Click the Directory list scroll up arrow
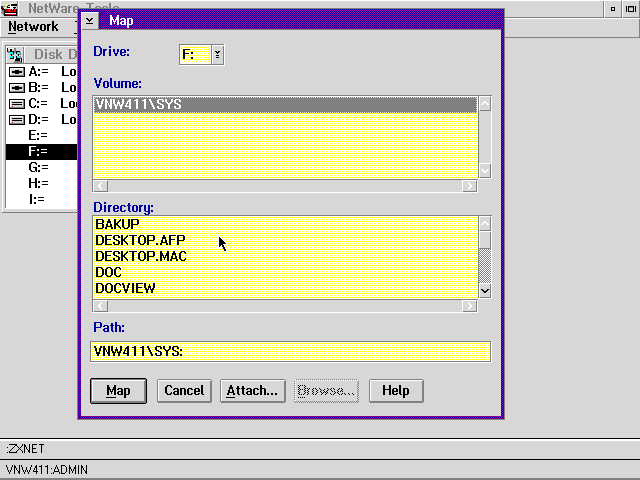Screen dimensions: 640x480 [x=484, y=224]
